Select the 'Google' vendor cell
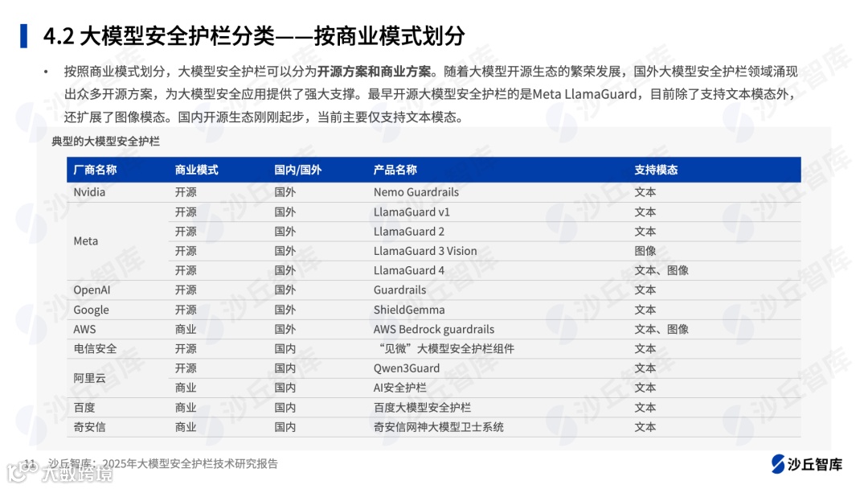Screen dimensions: 868x489 click(92, 310)
